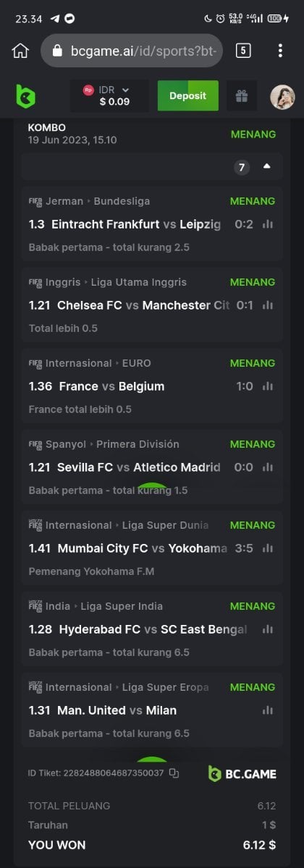
Task: Open the browser tab switcher showing 5
Action: pyautogui.click(x=243, y=51)
